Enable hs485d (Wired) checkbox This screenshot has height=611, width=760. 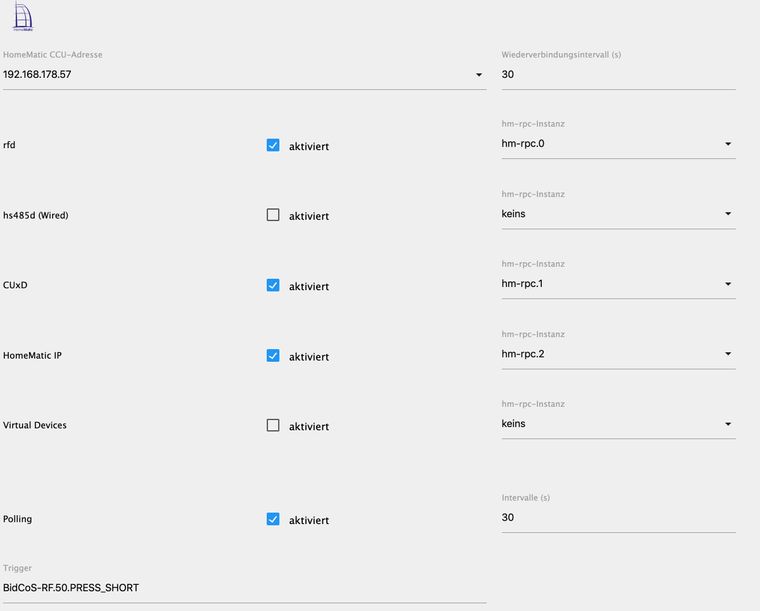[273, 215]
